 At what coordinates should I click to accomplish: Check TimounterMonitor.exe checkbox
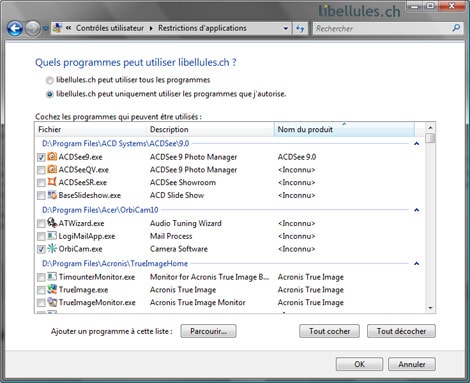click(41, 277)
